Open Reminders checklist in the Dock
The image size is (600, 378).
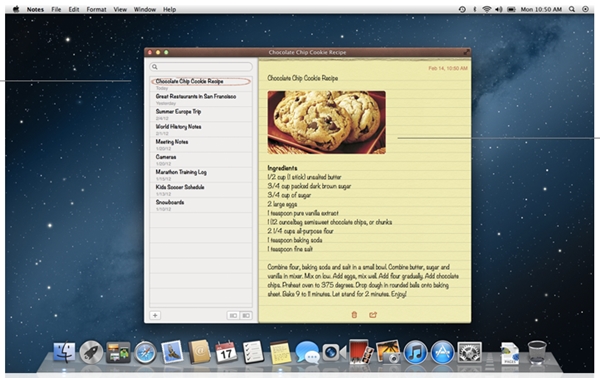pyautogui.click(x=253, y=352)
